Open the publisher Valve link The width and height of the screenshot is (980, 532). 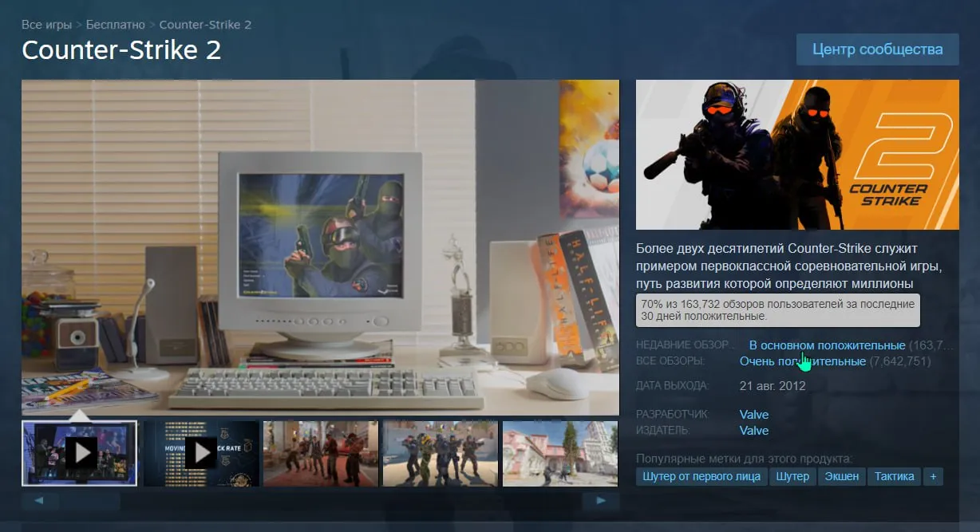coord(754,430)
